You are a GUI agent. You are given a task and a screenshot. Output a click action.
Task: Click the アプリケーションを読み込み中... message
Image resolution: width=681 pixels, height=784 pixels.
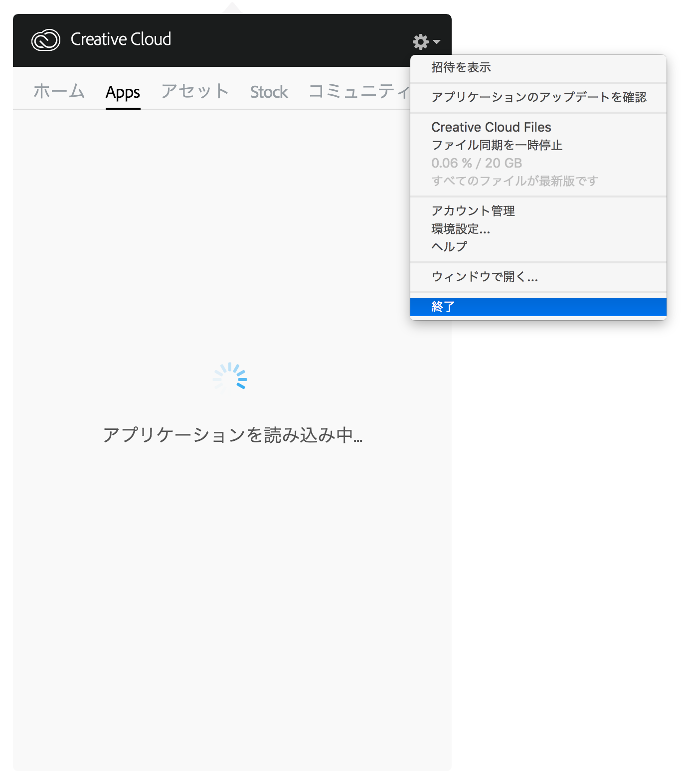coord(232,435)
